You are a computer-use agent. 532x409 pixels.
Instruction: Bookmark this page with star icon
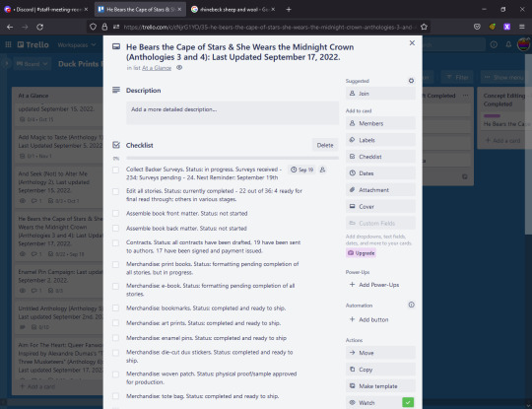[x=424, y=27]
